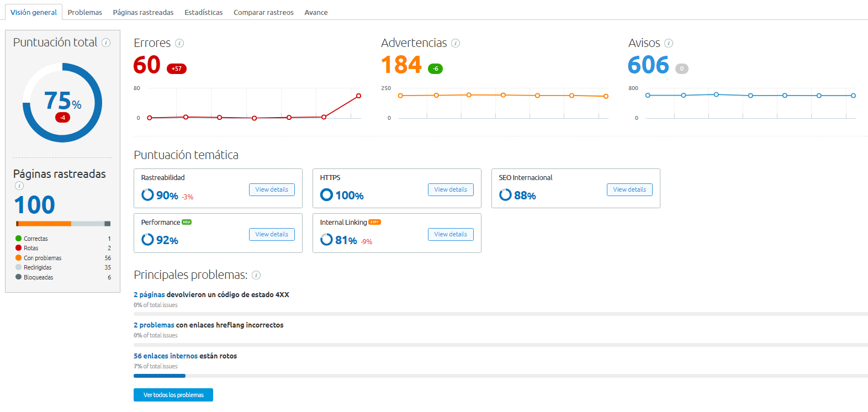View details for Performance
Viewport: 868px width, 412px height.
272,234
